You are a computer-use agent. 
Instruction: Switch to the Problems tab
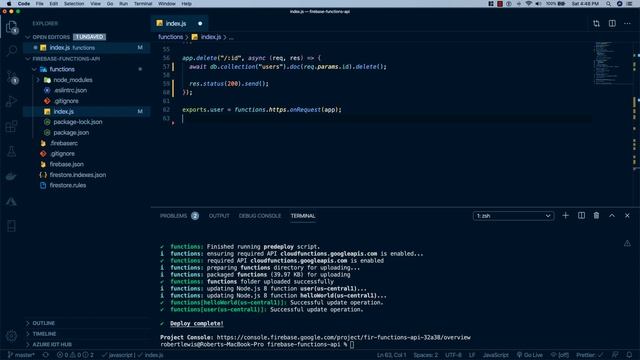point(179,216)
